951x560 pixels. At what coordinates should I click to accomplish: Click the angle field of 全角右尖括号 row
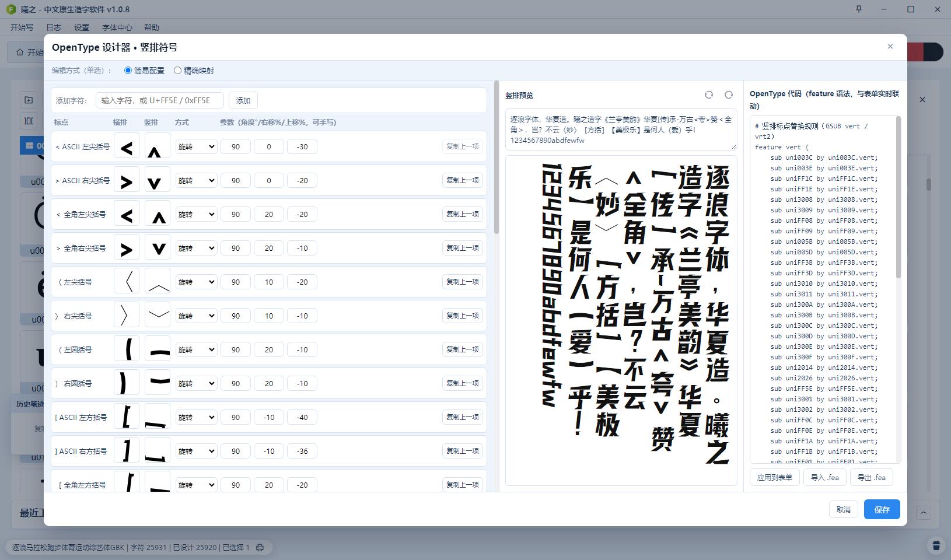[x=236, y=249]
